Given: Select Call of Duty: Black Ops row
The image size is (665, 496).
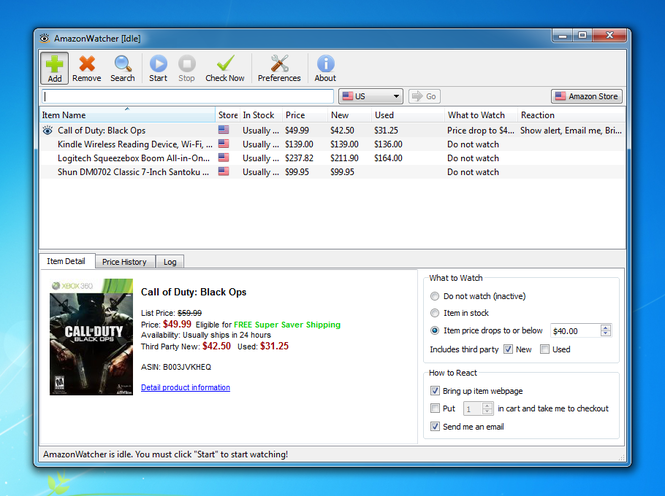Looking at the screenshot, I should point(332,130).
